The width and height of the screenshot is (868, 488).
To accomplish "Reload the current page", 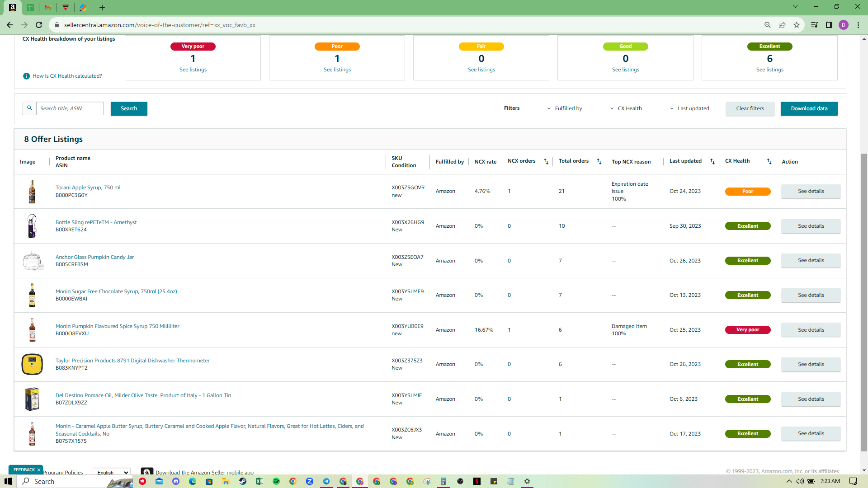I will pos(39,25).
